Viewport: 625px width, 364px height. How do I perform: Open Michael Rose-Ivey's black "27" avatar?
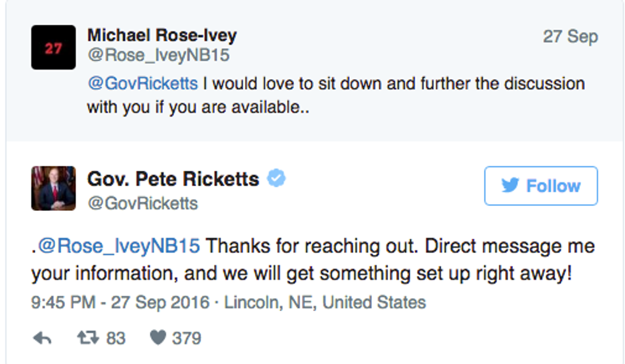54,48
